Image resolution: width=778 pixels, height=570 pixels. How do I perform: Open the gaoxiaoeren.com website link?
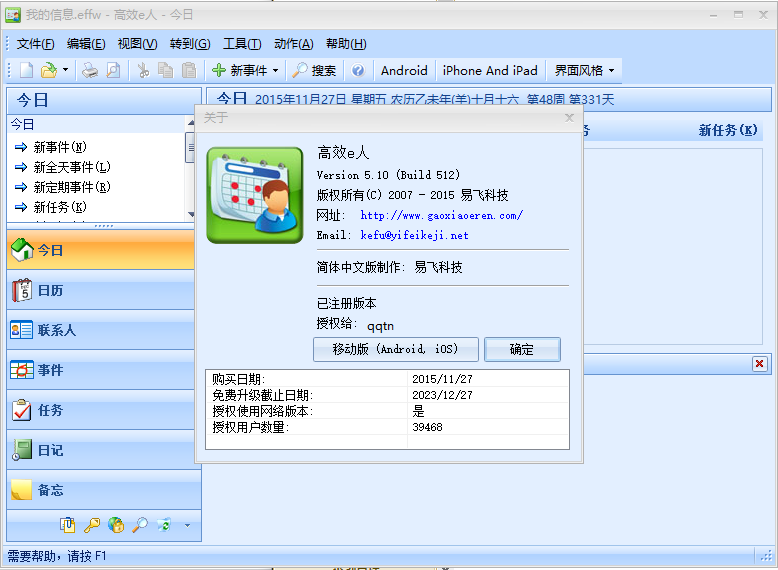[441, 215]
